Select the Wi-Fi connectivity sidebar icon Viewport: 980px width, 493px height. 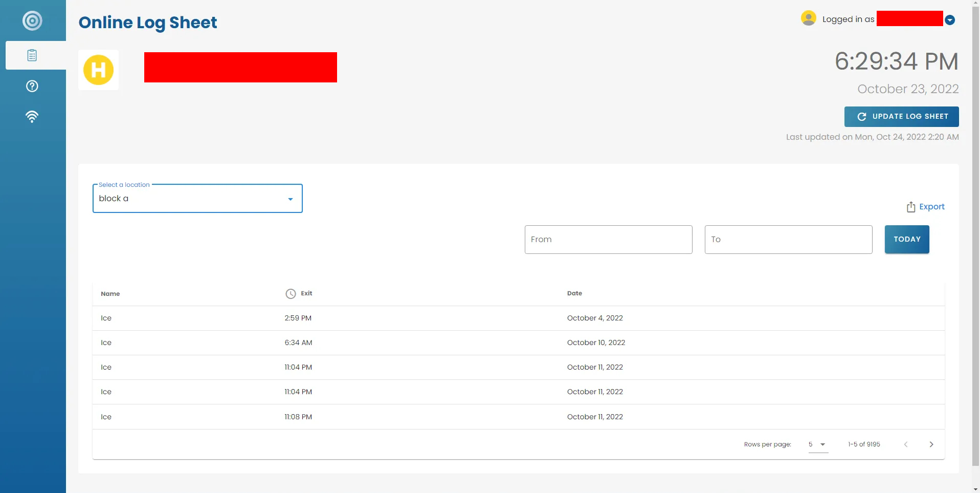click(x=32, y=117)
